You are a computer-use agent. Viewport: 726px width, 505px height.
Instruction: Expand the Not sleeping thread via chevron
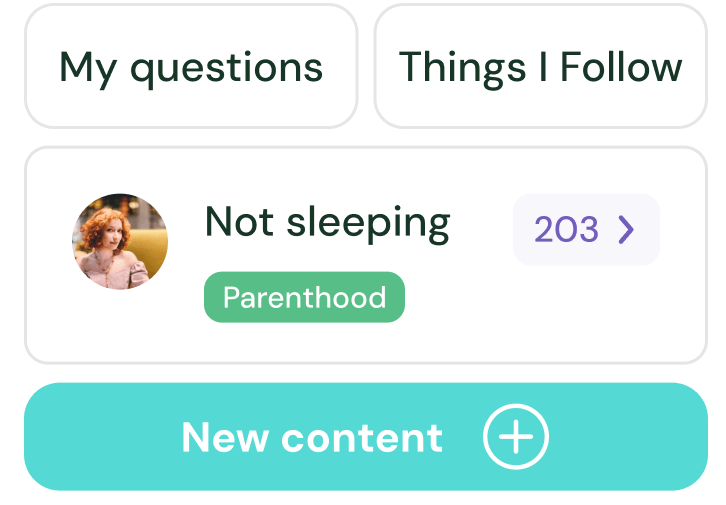coord(626,229)
